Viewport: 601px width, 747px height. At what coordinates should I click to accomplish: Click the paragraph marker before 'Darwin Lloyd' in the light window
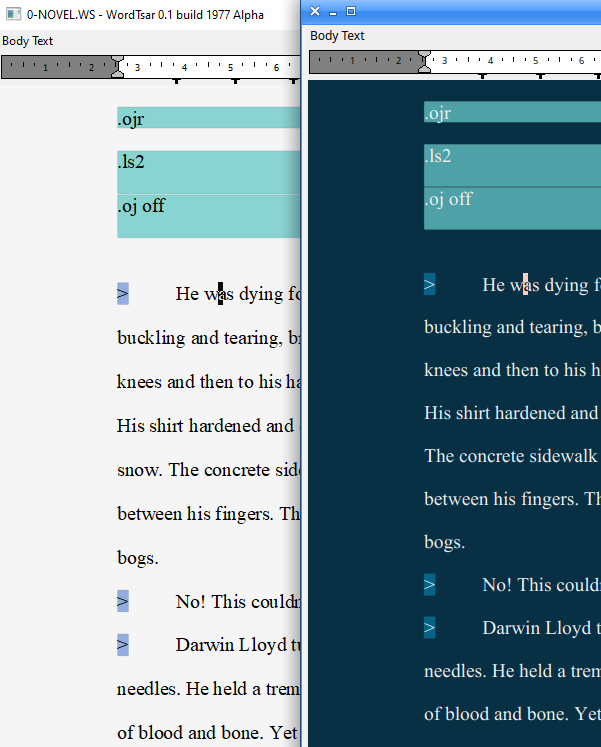[x=123, y=645]
